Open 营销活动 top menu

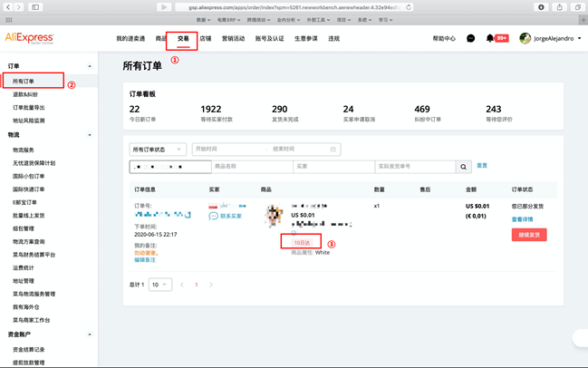233,38
